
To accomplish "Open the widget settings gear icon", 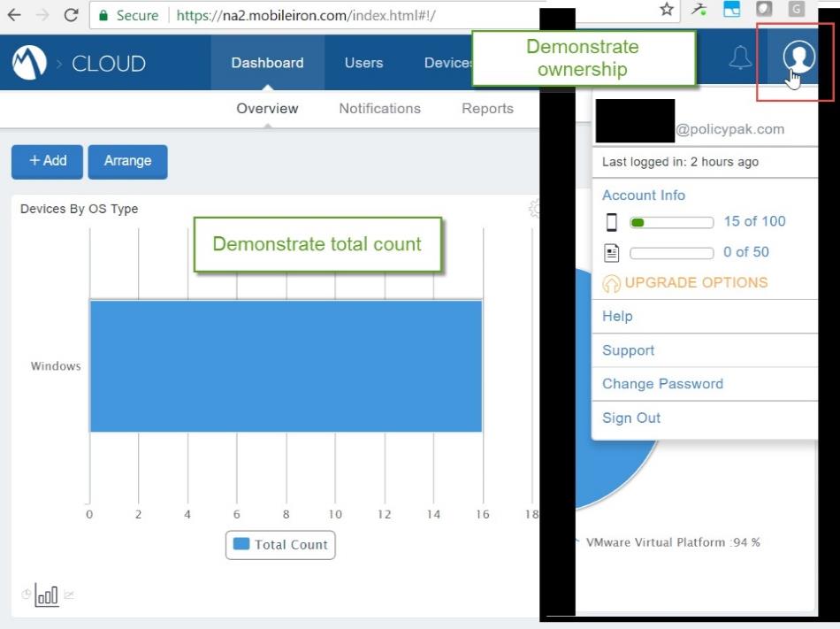I will coord(534,209).
